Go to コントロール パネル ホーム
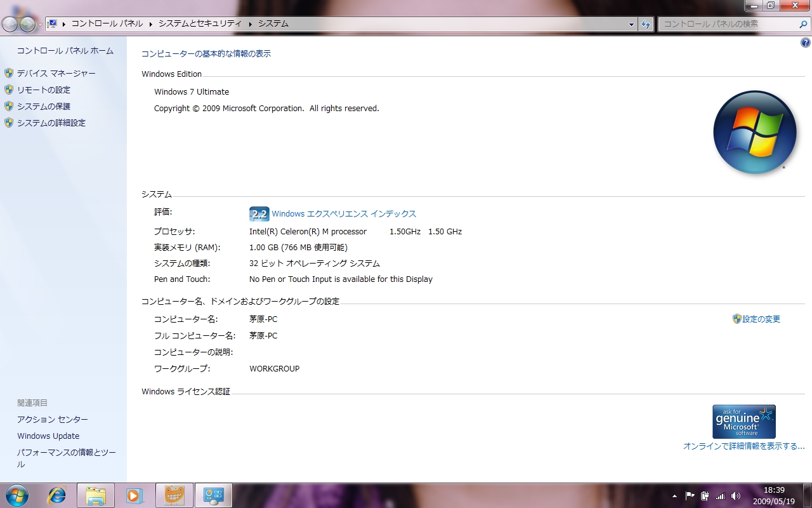 coord(65,51)
